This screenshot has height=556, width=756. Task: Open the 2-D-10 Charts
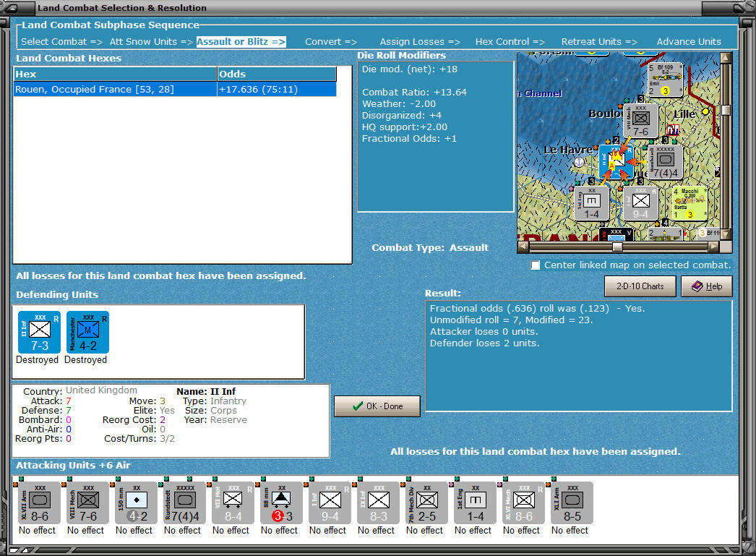640,286
